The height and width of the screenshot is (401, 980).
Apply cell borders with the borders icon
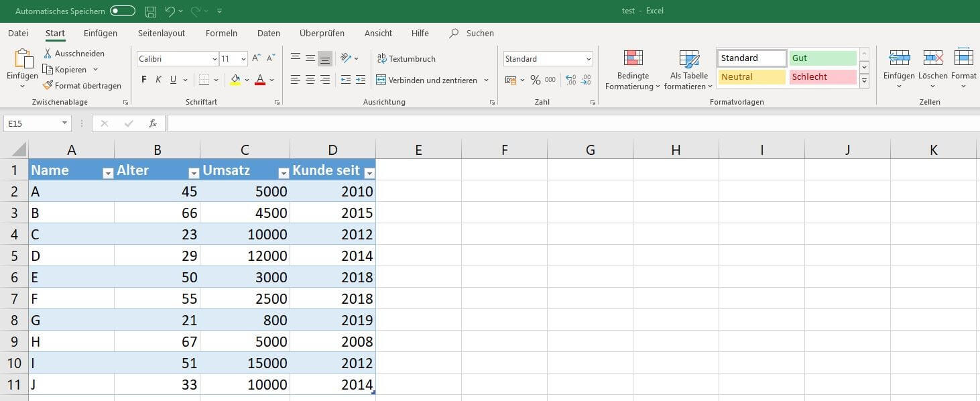pyautogui.click(x=204, y=80)
